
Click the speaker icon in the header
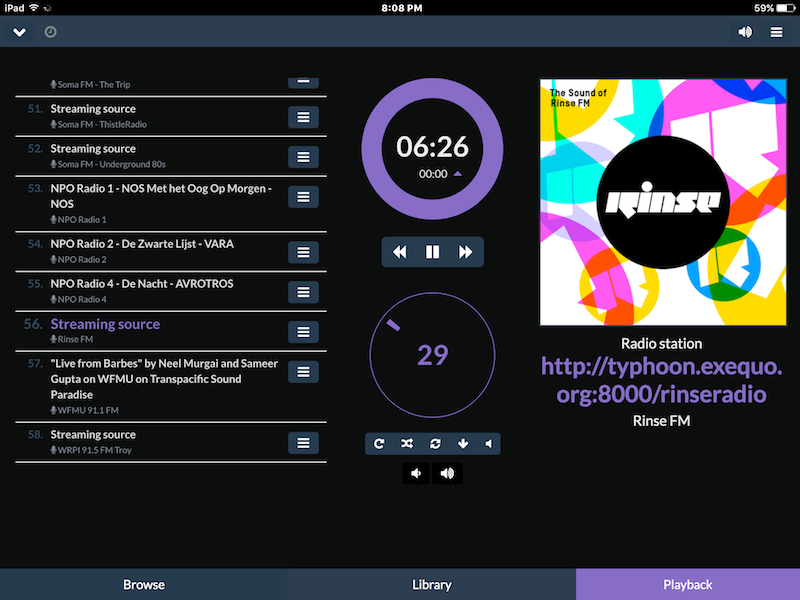pyautogui.click(x=745, y=32)
